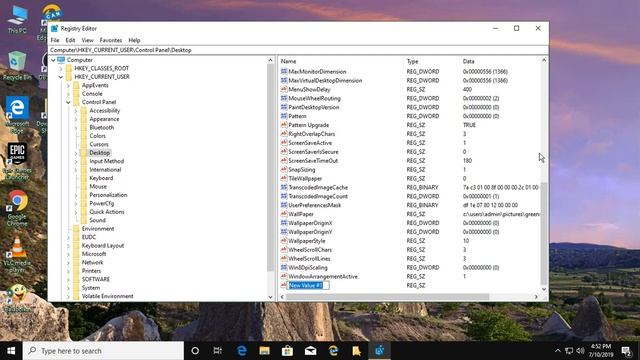Select the SOFTWARE key
This screenshot has height=360, width=640.
pos(96,279)
